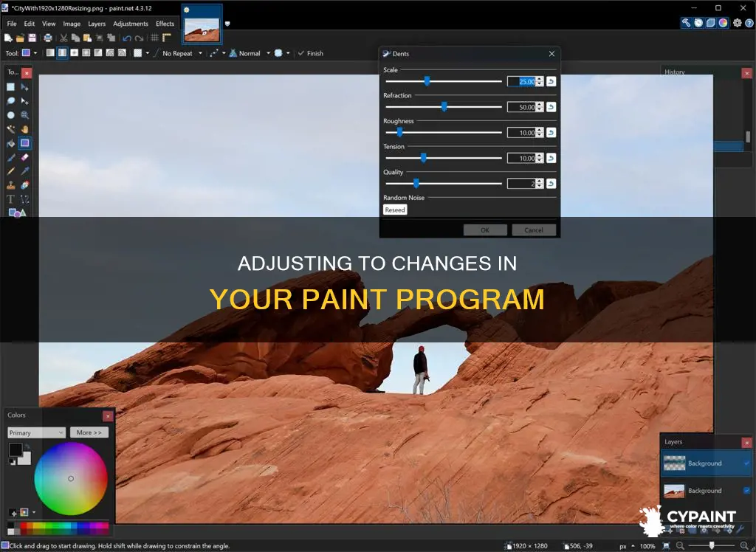Click OK in Dents dialog
Image resolution: width=756 pixels, height=552 pixels.
tap(485, 230)
